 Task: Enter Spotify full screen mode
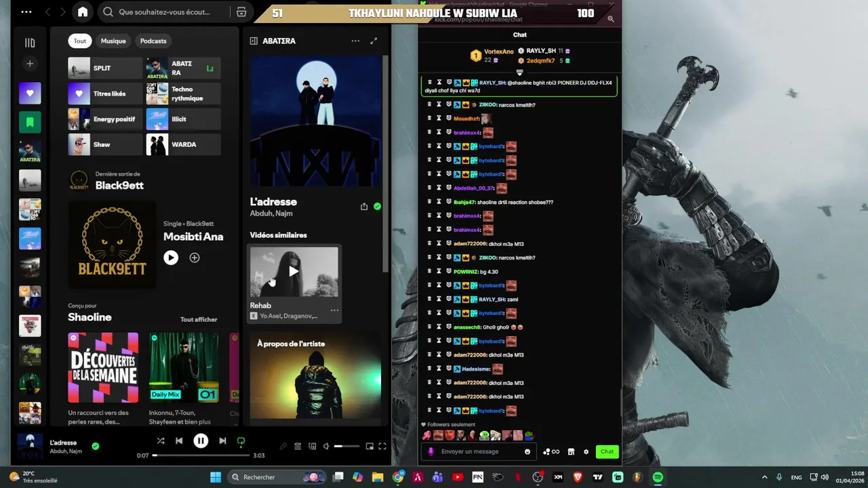382,446
